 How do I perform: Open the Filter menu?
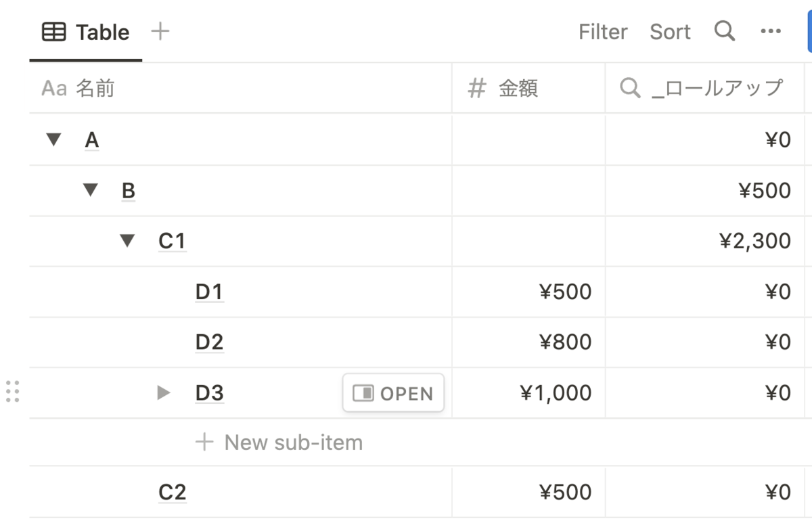click(602, 32)
